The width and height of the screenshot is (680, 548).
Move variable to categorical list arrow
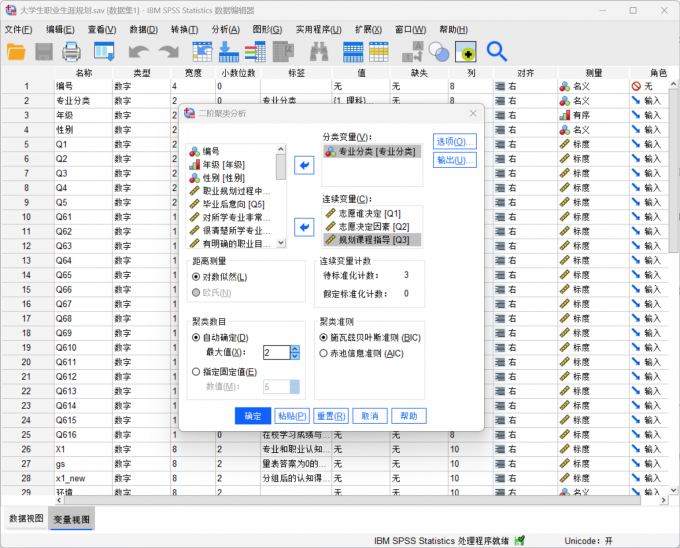point(304,165)
